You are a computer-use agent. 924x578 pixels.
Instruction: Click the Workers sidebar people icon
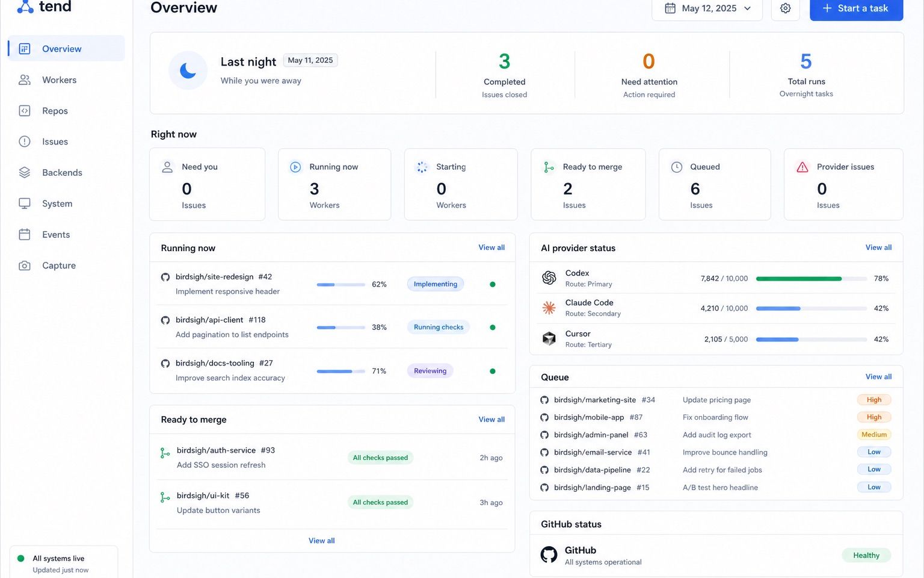pos(25,79)
